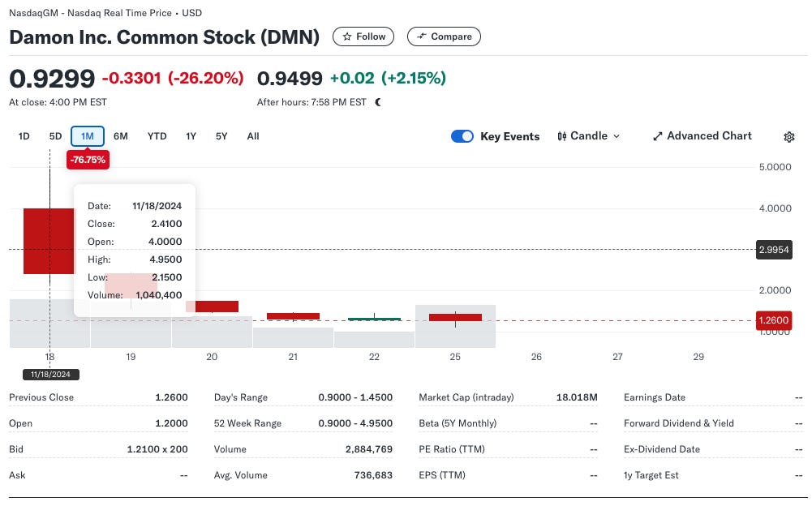
Task: Click the -76.75% change badge
Action: coord(88,160)
